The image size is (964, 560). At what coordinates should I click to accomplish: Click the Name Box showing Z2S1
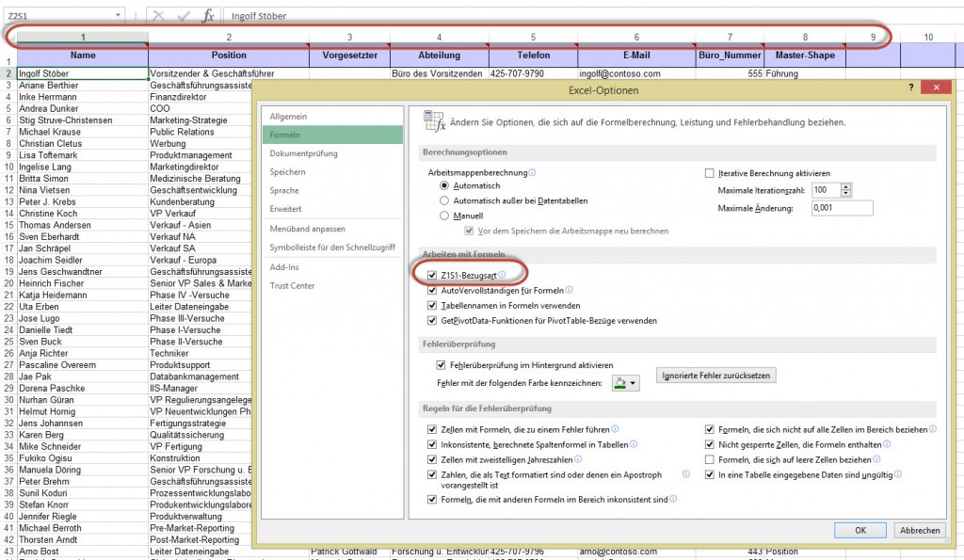coord(58,15)
